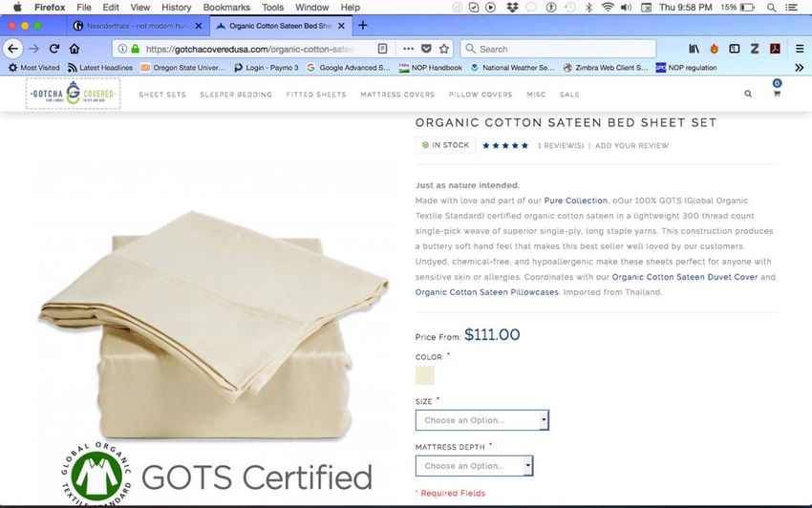
Task: Click the Firefox search input field
Action: point(558,49)
